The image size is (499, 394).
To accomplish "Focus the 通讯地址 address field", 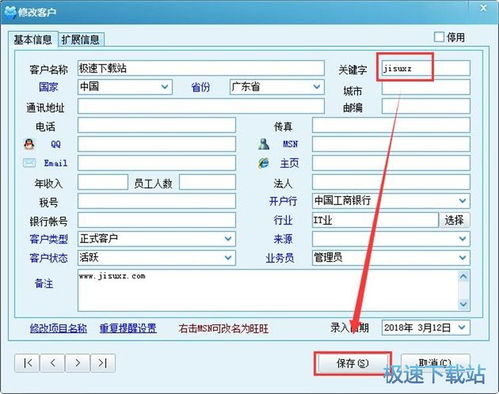I will point(201,106).
